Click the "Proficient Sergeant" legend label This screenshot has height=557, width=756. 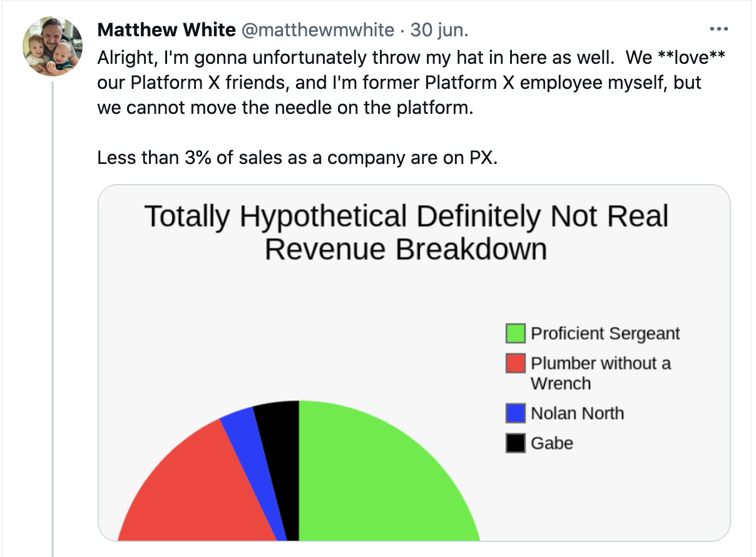tap(605, 334)
